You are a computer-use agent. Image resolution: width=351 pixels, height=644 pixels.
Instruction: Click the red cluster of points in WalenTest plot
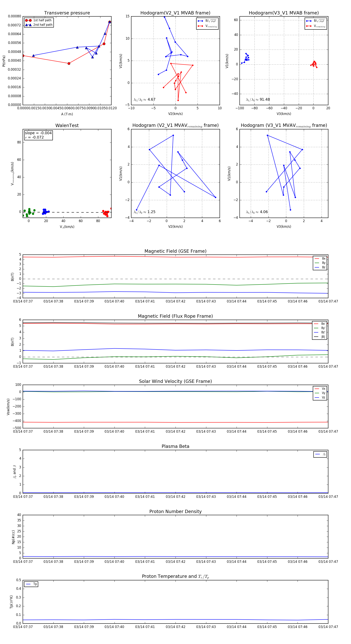[106, 213]
